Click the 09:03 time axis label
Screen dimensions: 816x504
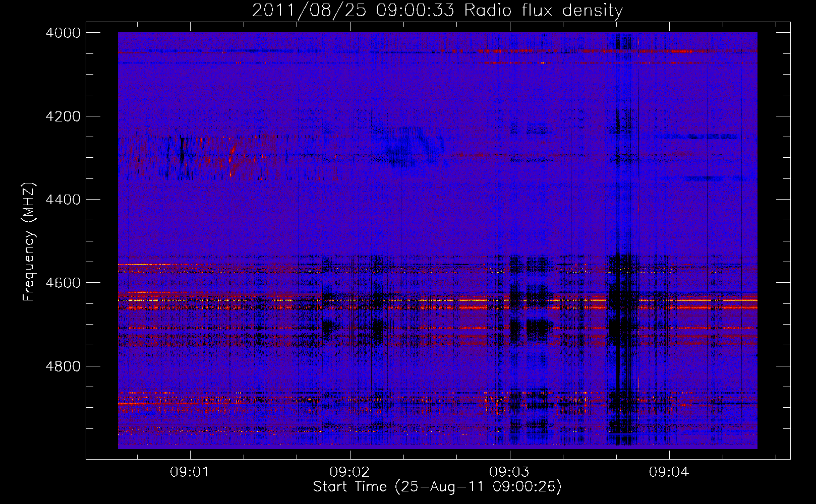pyautogui.click(x=509, y=472)
